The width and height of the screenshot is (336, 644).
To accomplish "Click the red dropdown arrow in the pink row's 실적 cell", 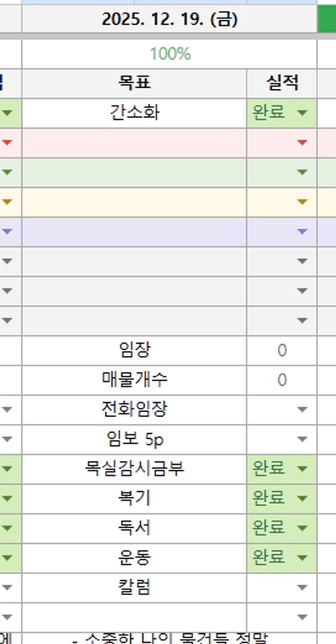I will (x=302, y=142).
